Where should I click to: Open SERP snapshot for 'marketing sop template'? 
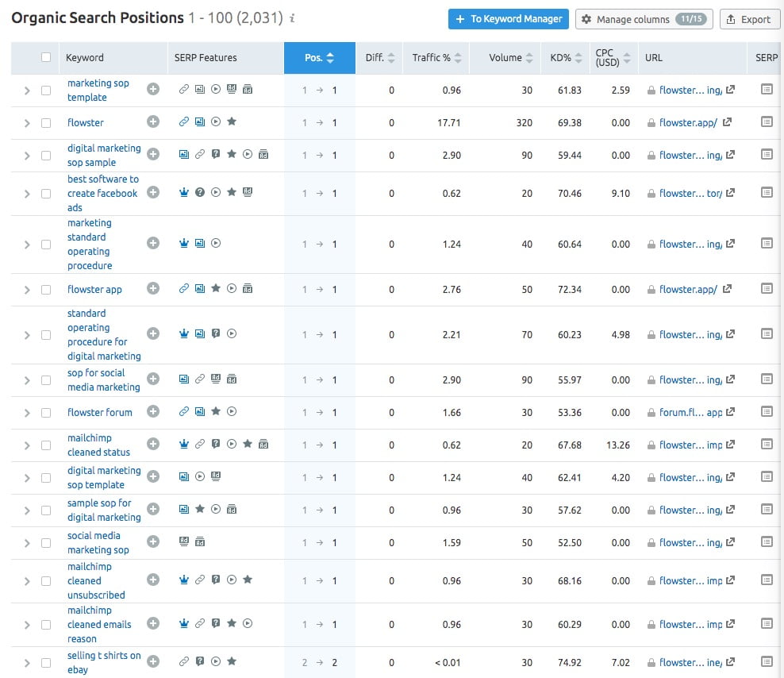[767, 89]
